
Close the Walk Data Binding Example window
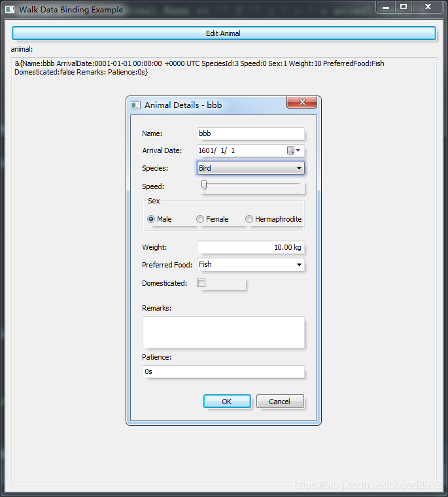click(428, 7)
